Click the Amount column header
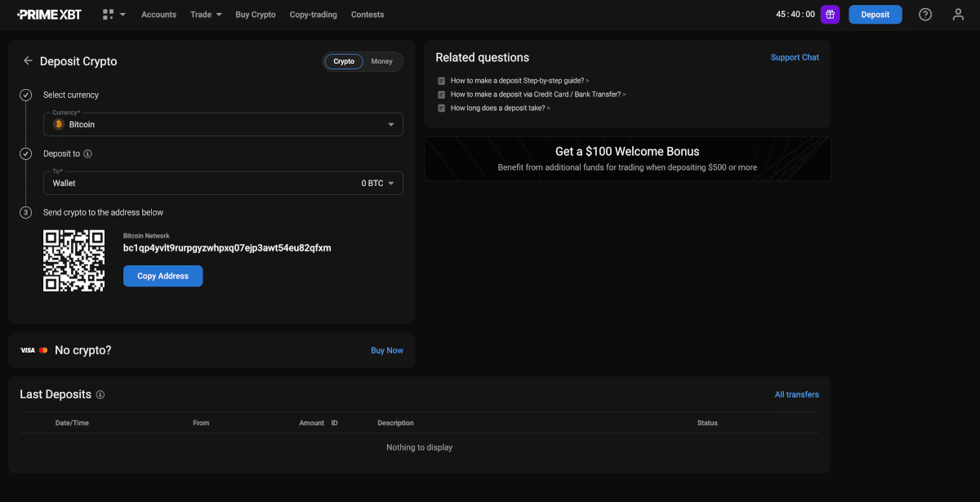This screenshot has width=980, height=502. [x=312, y=423]
